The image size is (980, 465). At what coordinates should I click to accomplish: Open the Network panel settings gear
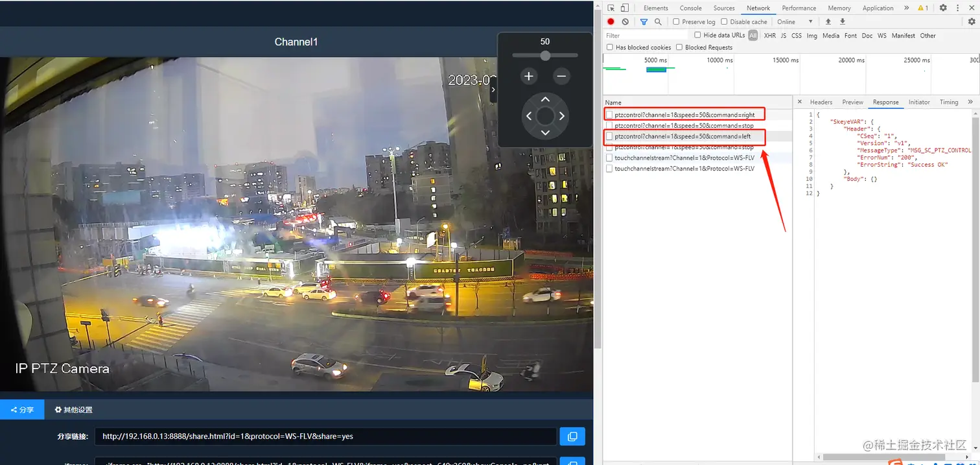tap(972, 21)
